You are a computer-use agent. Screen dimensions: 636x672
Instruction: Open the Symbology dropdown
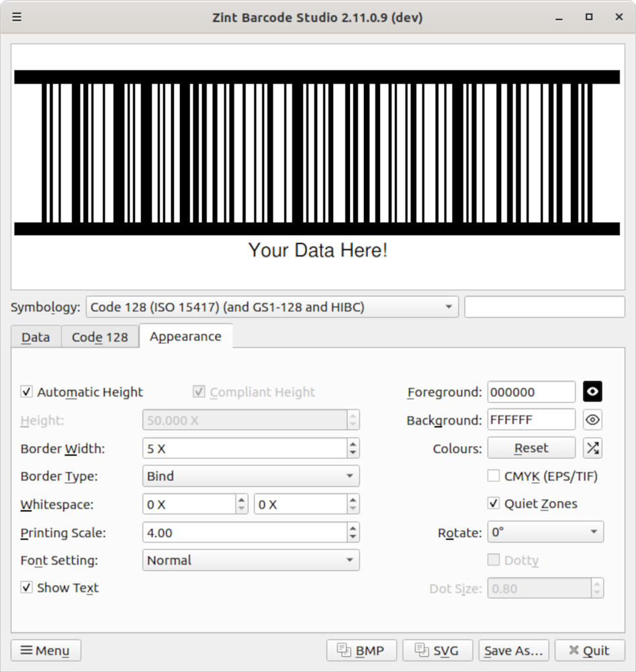tap(448, 306)
